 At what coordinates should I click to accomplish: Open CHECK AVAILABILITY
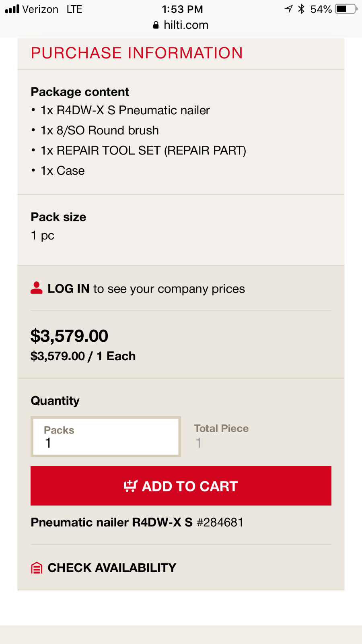click(x=112, y=568)
